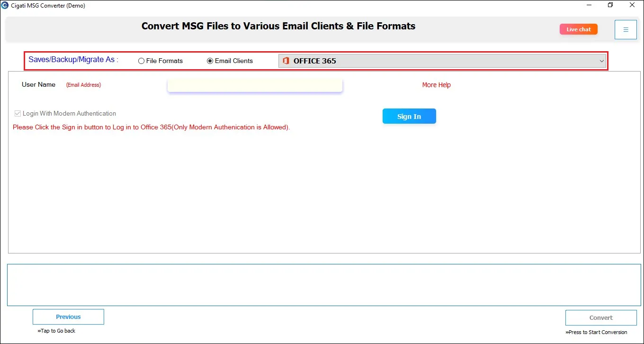Click the Saves/Backup/Migrate As label
Screen dimensions: 644x344
pyautogui.click(x=73, y=60)
